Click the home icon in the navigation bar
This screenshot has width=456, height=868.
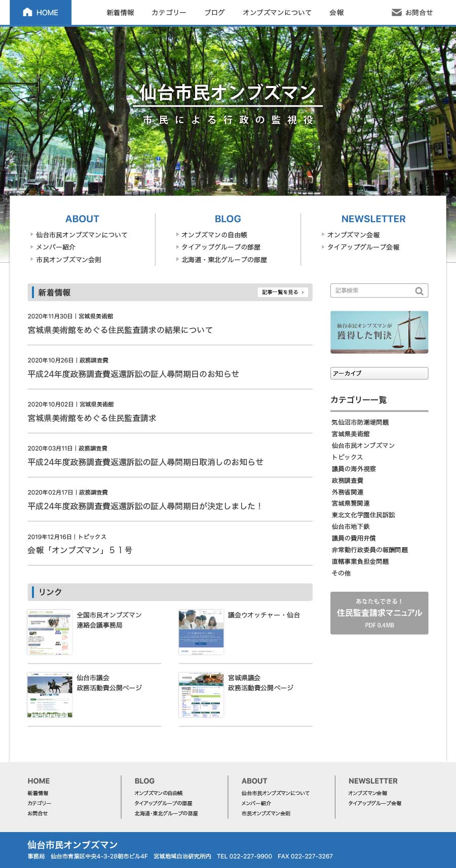click(x=27, y=12)
